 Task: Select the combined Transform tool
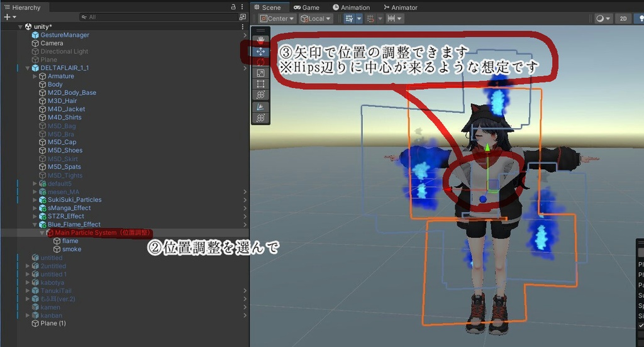[x=260, y=95]
